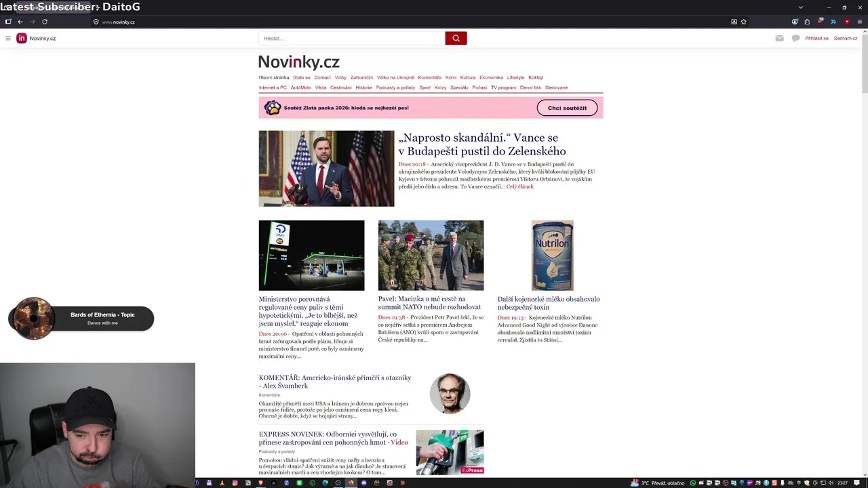
Task: Open the Cestování section
Action: coord(341,87)
